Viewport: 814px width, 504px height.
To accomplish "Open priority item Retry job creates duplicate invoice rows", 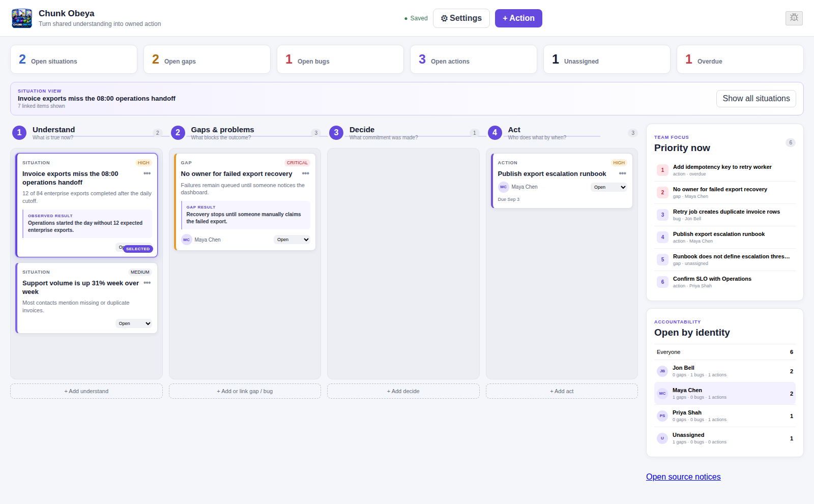I will click(x=725, y=215).
